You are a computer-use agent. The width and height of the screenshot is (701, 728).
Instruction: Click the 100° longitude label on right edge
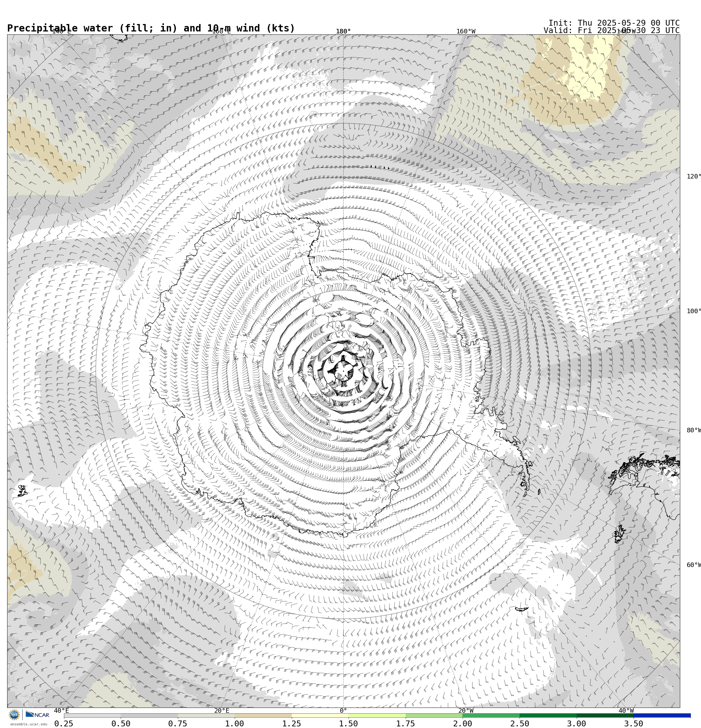(x=694, y=311)
